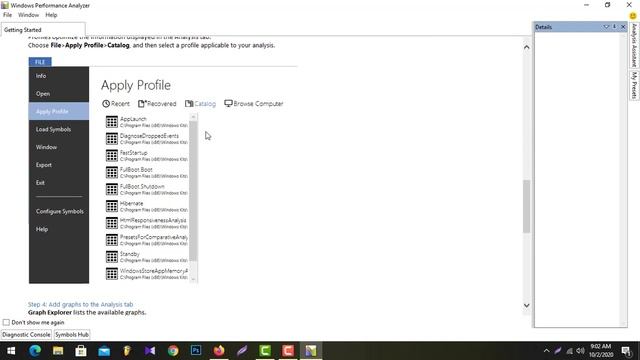
Task: Select Info in the File sidebar
Action: click(x=41, y=76)
